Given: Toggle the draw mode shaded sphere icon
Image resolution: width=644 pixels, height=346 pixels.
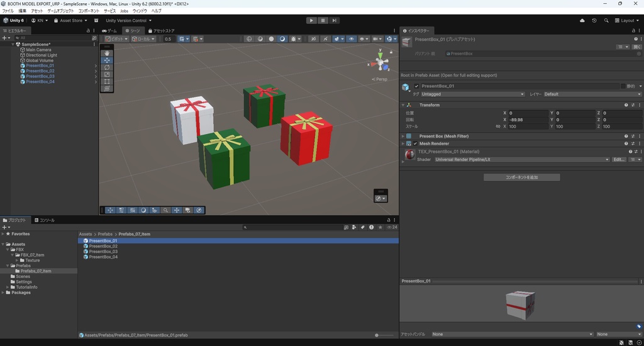Looking at the screenshot, I should point(282,39).
